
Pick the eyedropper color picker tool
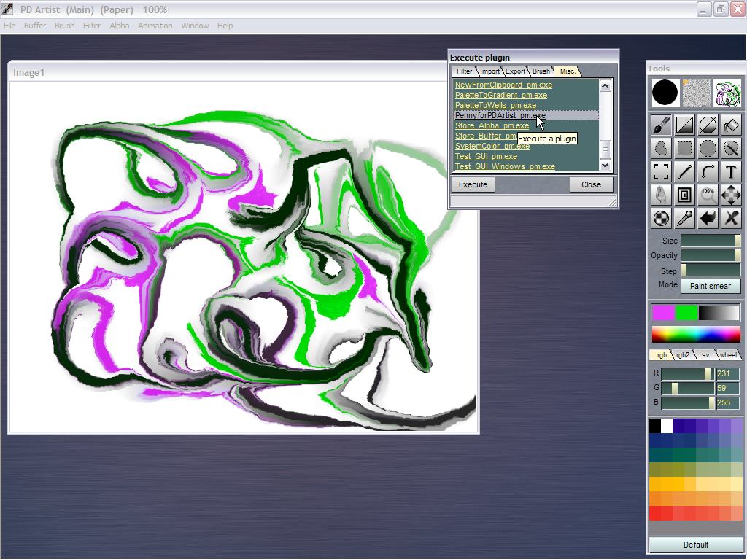tap(684, 218)
